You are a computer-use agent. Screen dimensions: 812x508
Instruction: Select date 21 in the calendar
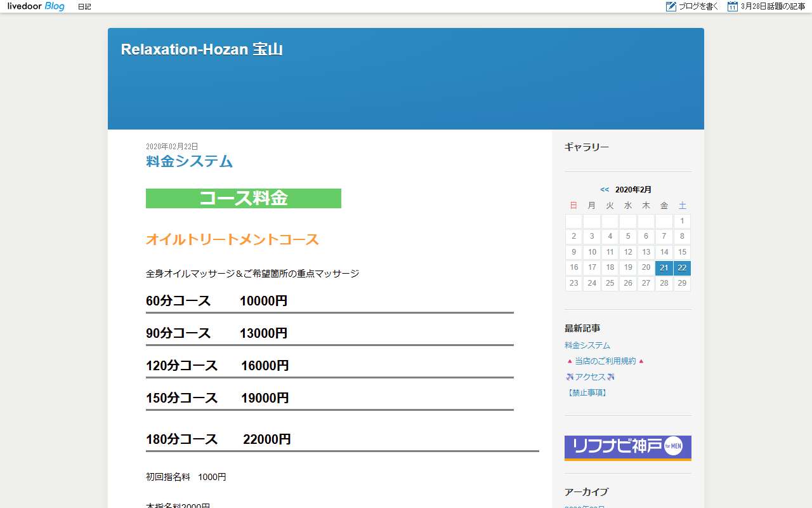pyautogui.click(x=664, y=268)
